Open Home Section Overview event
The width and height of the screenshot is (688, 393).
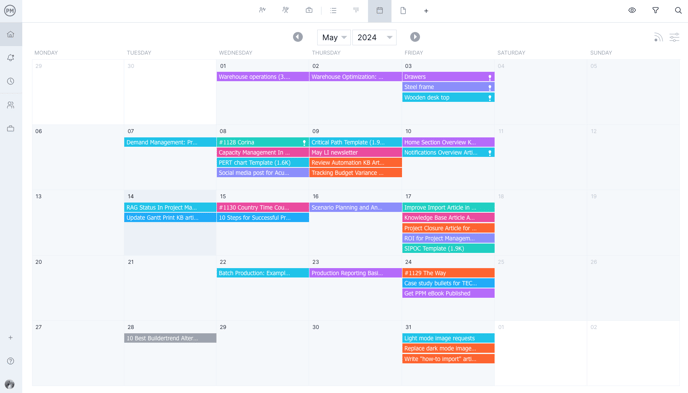click(x=448, y=142)
